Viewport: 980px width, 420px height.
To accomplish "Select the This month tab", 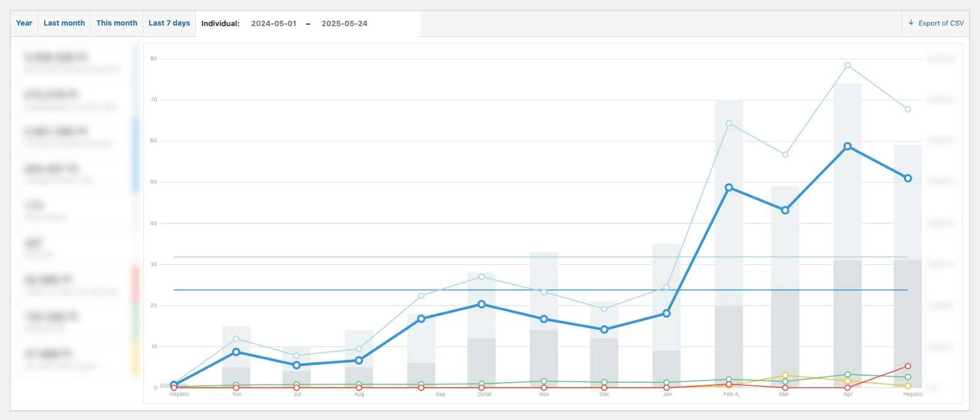I will [x=116, y=23].
